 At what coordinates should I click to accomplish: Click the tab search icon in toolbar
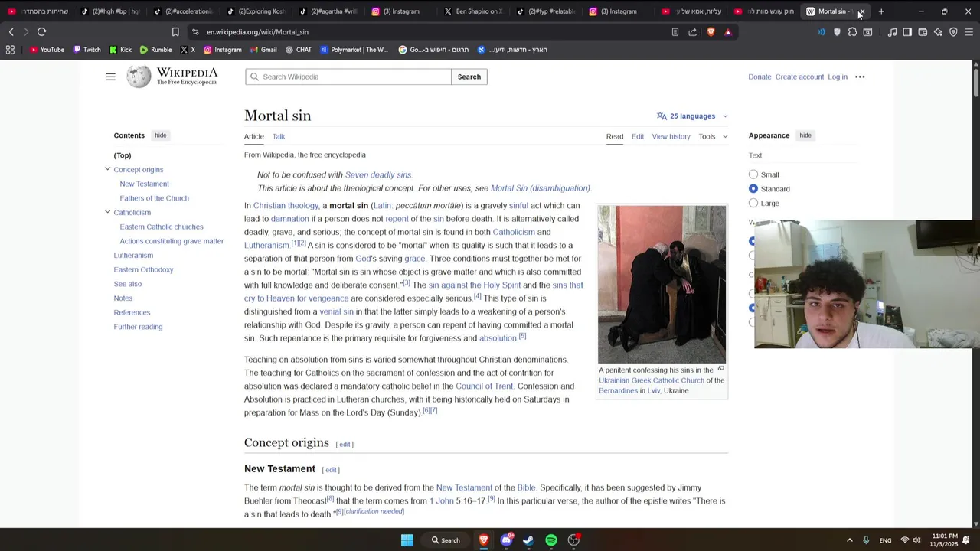[867, 32]
